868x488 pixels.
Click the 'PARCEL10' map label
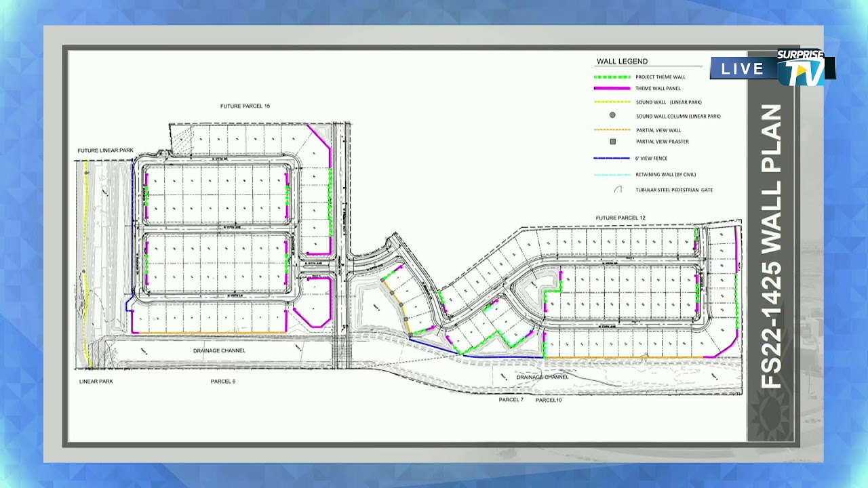tap(548, 400)
